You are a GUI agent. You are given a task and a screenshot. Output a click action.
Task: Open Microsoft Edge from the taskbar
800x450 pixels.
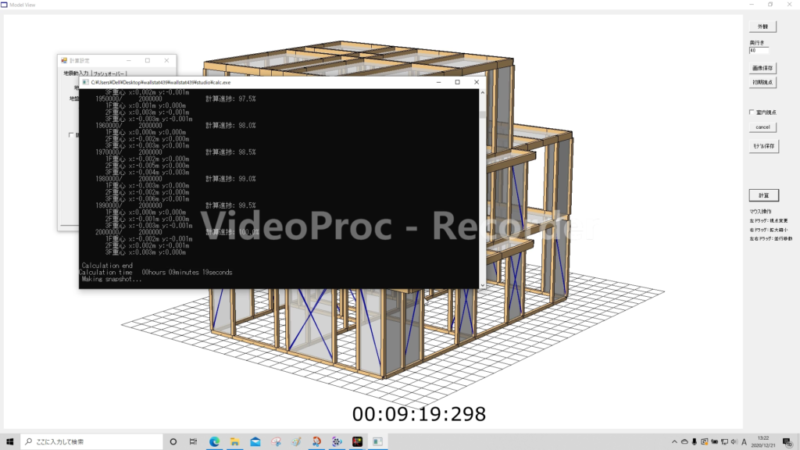pos(214,441)
